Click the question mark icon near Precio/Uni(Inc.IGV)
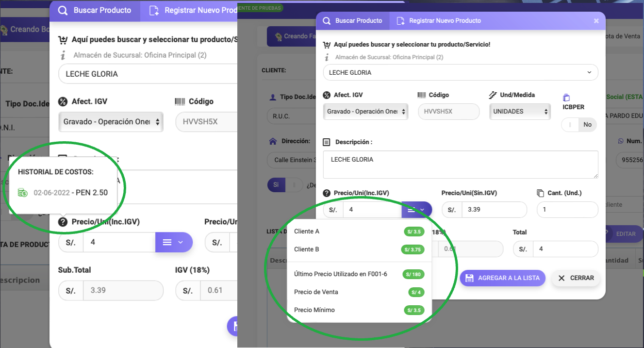This screenshot has width=644, height=348. (326, 193)
